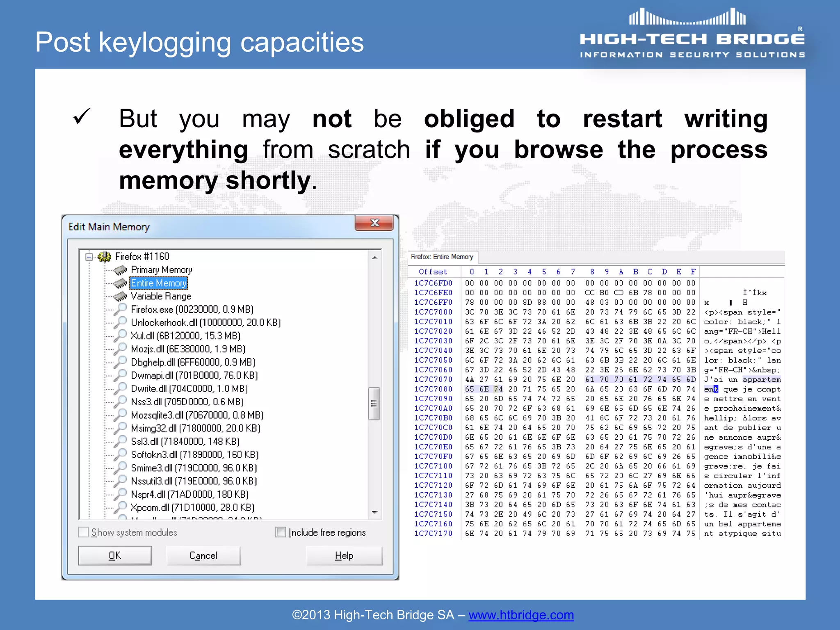Select Firefox.exe (00230000, 0.9 MB) entry
This screenshot has width=840, height=630.
point(192,309)
